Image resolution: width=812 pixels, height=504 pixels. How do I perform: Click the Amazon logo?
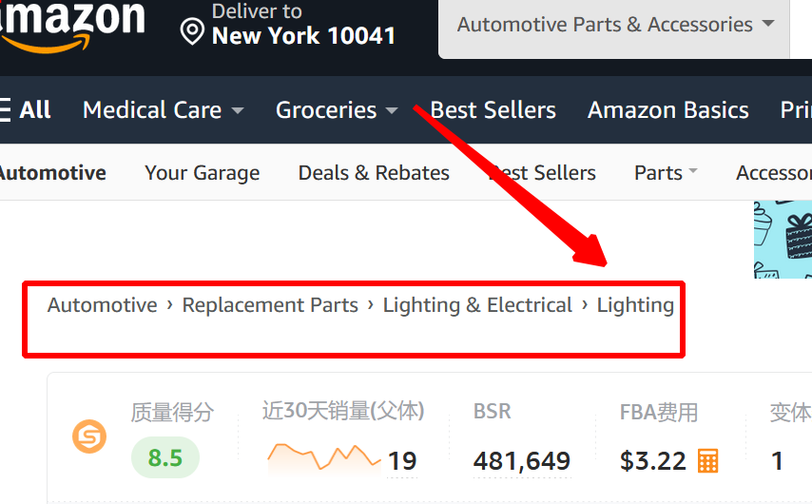[x=72, y=26]
